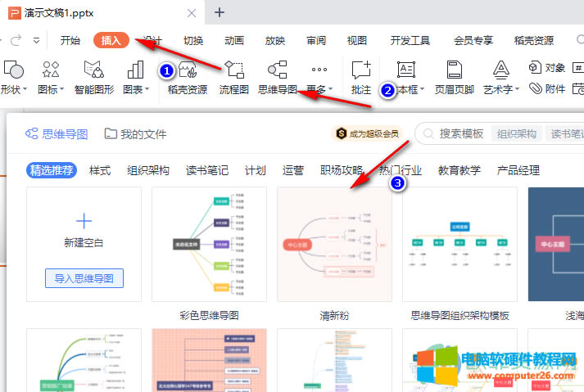Add a new presentation tab with plus
584x392 pixels.
(220, 11)
